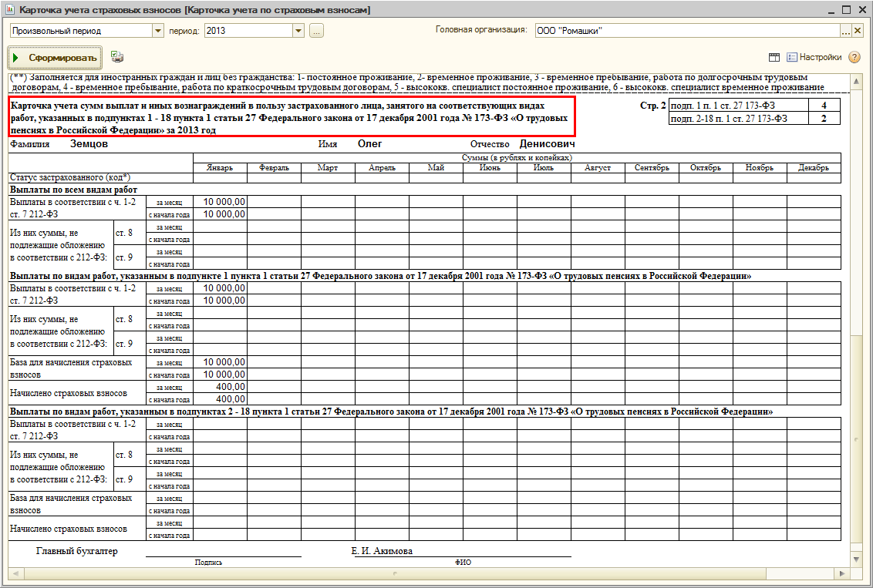The image size is (873, 588).
Task: Click the window icon in title bar
Action: (11, 10)
